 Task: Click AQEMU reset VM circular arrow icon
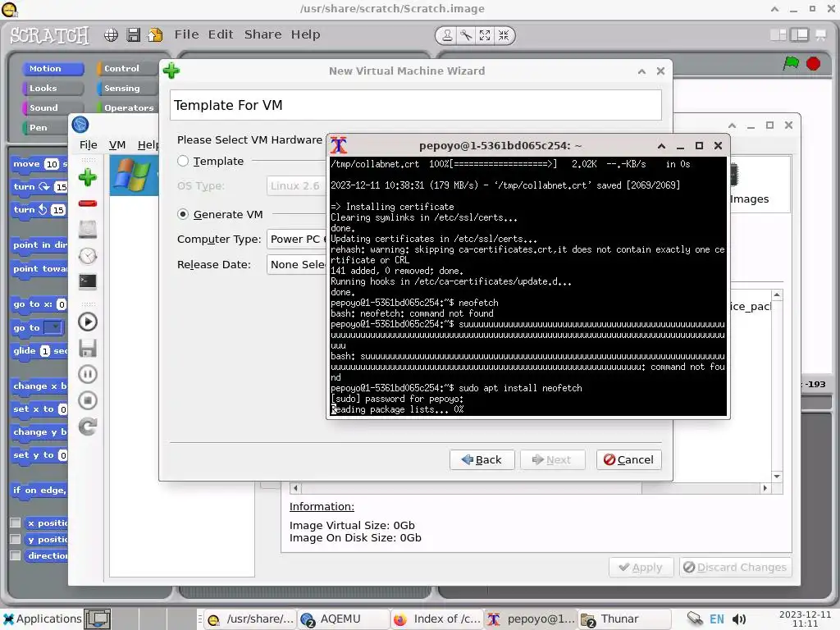pos(87,427)
